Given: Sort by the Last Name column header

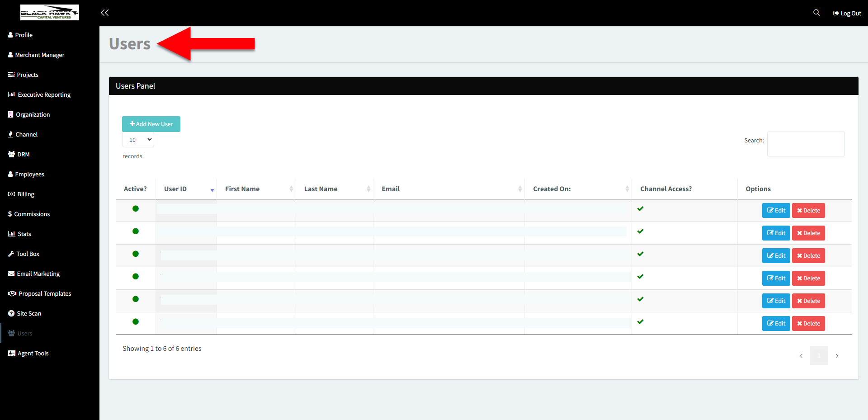Looking at the screenshot, I should click(335, 189).
